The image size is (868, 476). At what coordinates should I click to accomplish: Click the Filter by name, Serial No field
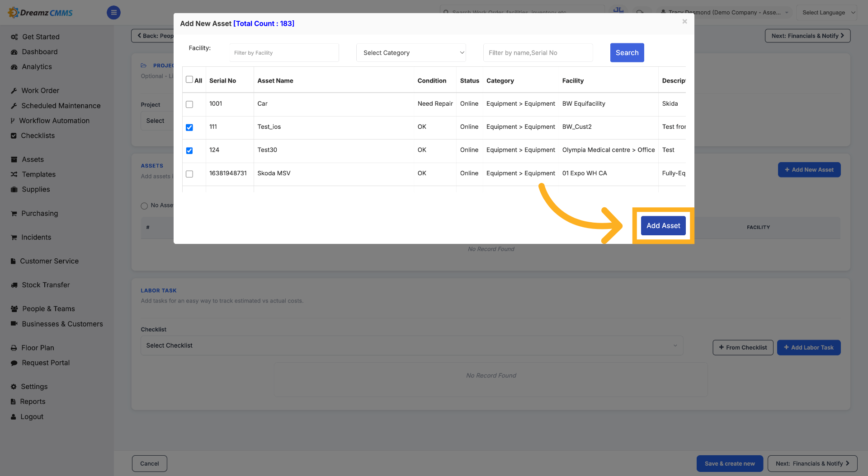click(x=538, y=53)
